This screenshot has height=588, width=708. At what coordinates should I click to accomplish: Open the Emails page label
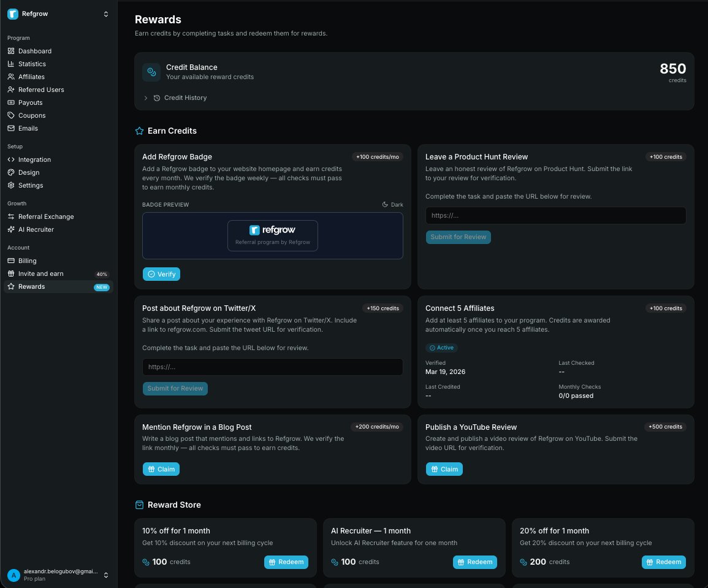pos(28,128)
